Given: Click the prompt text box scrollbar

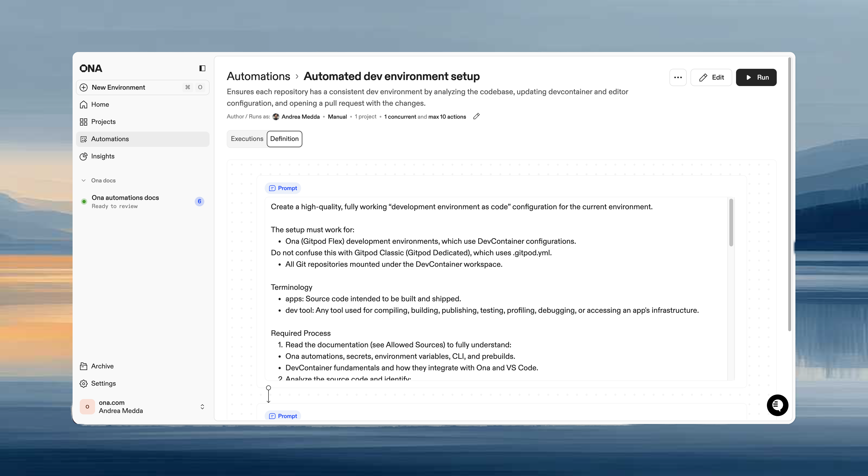Looking at the screenshot, I should 731,222.
